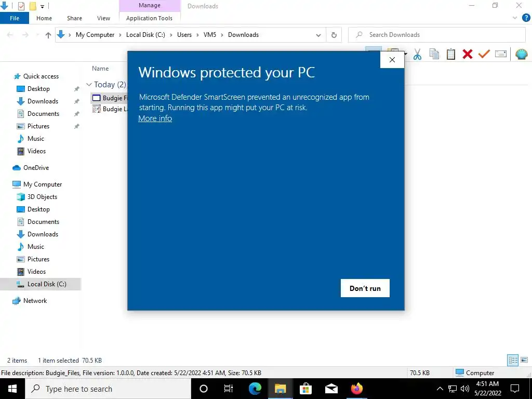
Task: Click the More info link
Action: coord(155,118)
